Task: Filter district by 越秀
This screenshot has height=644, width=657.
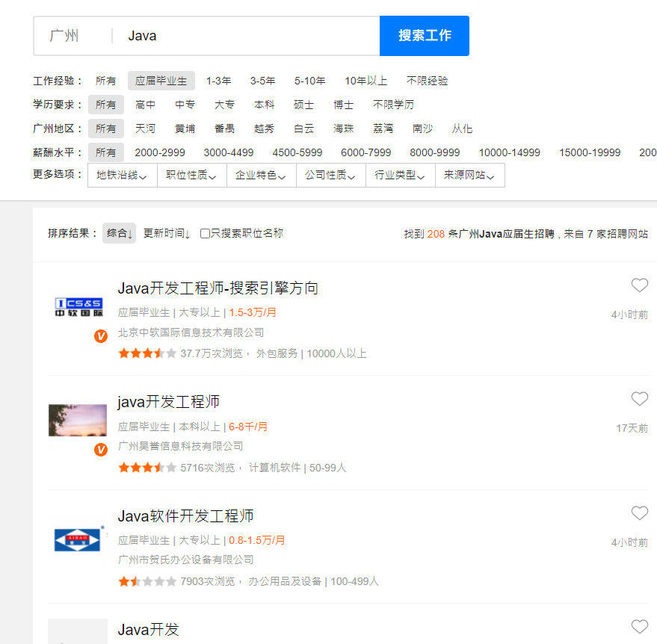Action: tap(264, 129)
